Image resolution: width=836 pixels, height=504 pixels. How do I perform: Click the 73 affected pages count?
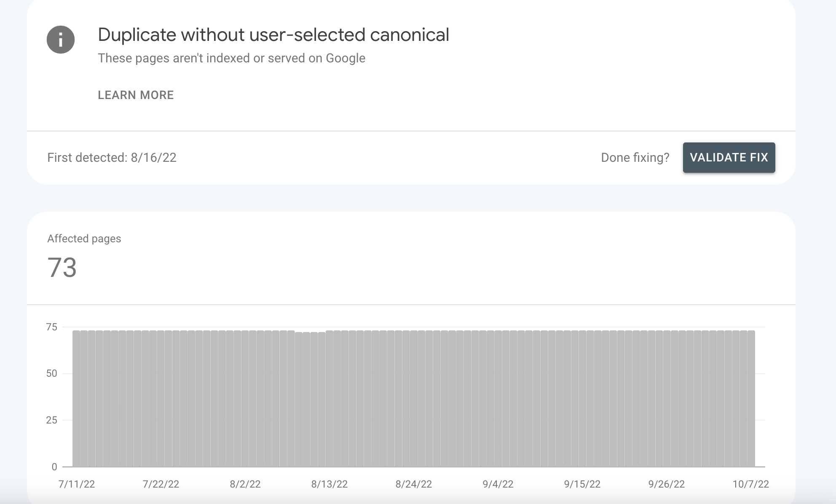pos(62,268)
